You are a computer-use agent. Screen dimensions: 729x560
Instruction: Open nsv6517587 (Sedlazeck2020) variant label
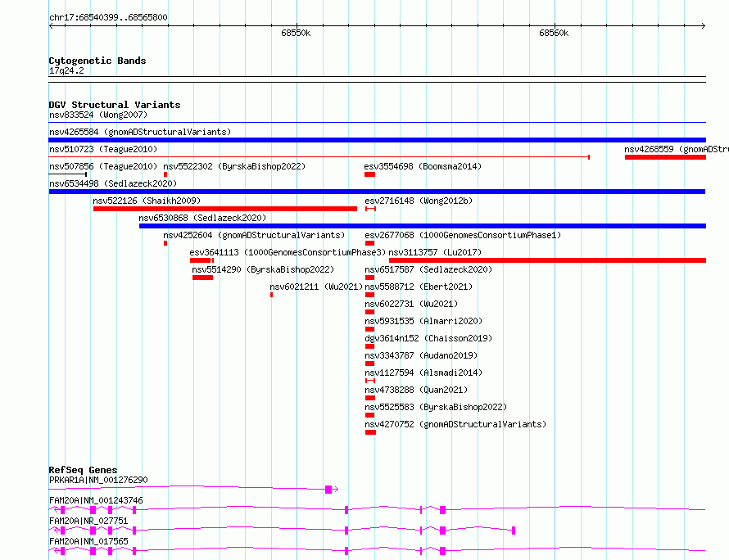[x=428, y=269]
